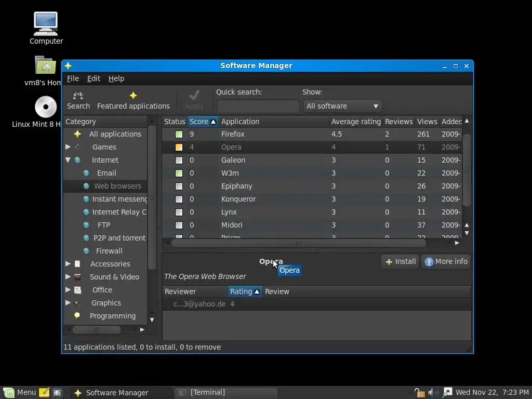
Task: Open the Computer desktop icon
Action: [x=46, y=24]
